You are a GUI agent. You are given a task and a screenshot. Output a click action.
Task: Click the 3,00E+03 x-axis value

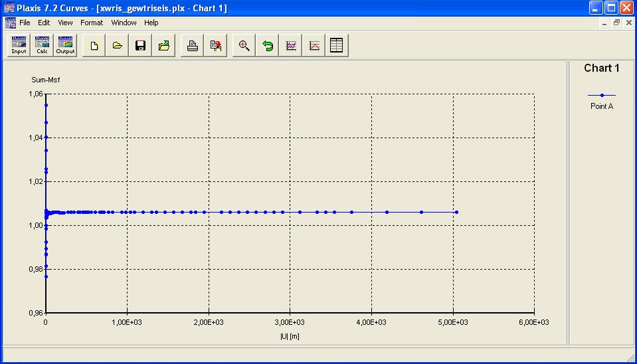point(290,322)
